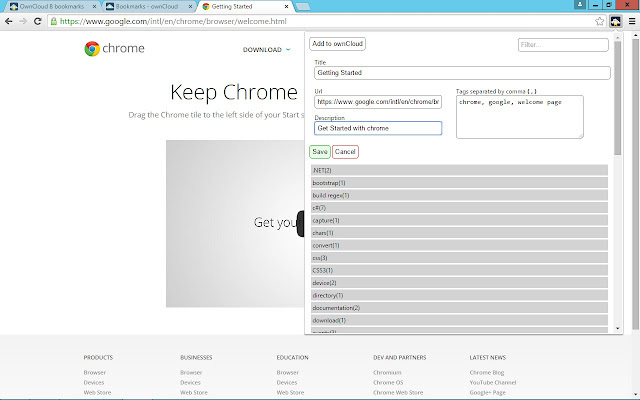Click the page vertical scrollbar
This screenshot has height=400, width=640.
point(636,184)
